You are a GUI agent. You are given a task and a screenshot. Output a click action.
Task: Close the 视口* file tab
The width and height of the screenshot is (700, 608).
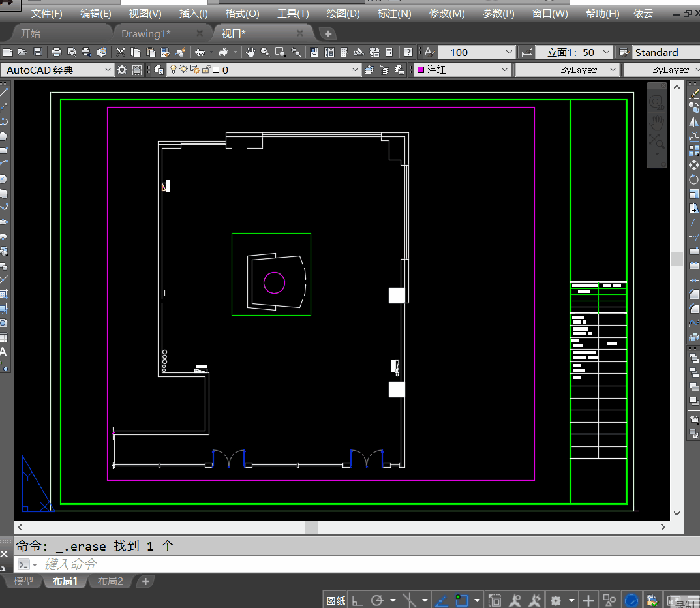point(300,33)
